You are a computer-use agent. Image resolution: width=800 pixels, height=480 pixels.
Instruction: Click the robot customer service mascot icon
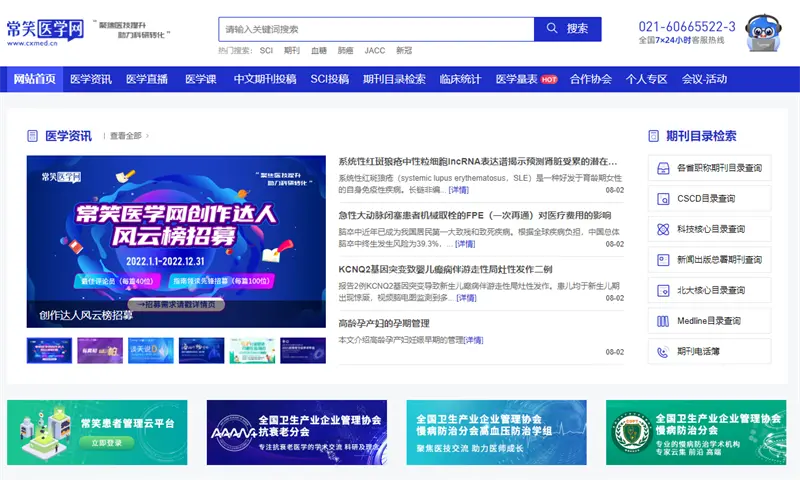764,31
